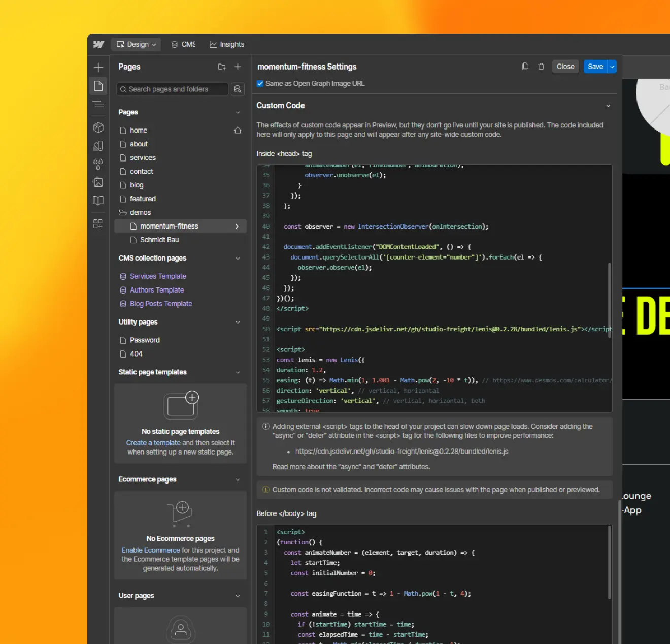Delete the momentum-fitness page via trash icon

click(x=541, y=67)
